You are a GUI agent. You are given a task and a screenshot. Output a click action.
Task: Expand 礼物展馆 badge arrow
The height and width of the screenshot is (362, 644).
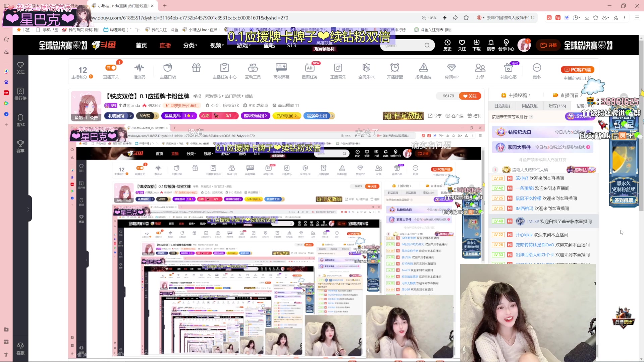point(131,116)
